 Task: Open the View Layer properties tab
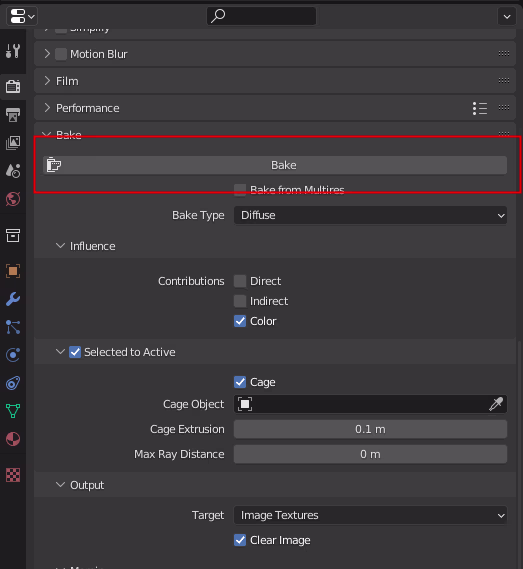point(13,143)
